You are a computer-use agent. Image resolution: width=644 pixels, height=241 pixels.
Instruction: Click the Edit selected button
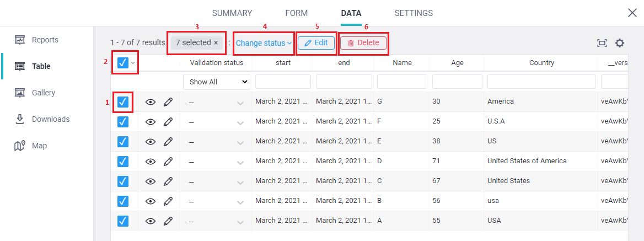[316, 43]
